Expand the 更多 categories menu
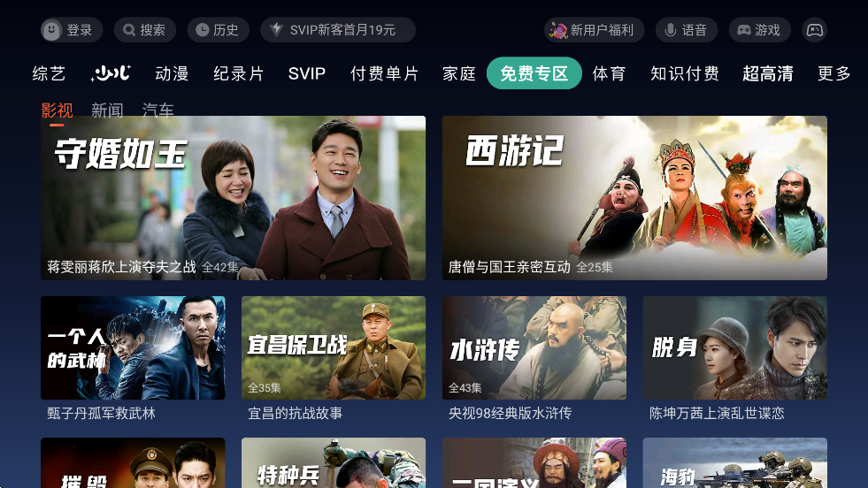Screen dimensions: 868x488 click(833, 73)
